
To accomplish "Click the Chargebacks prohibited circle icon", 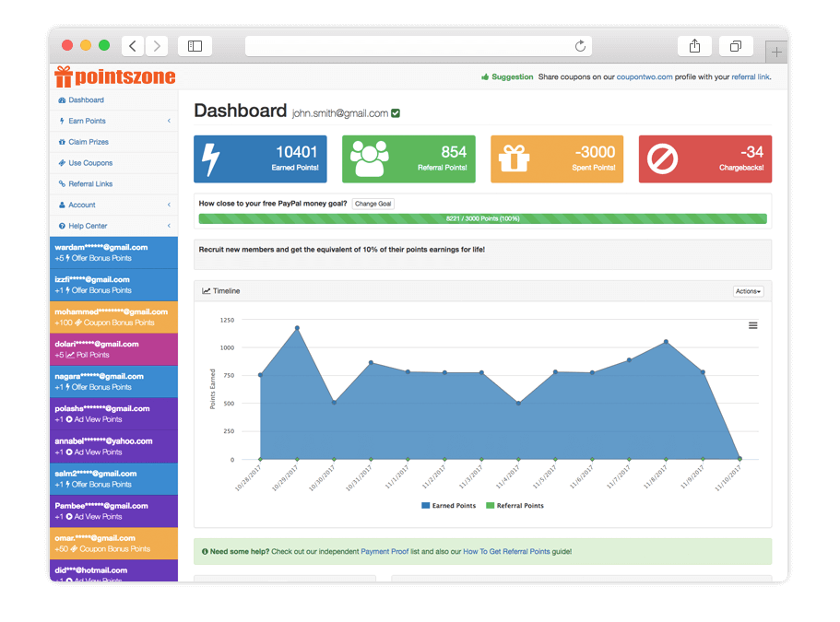I will click(x=662, y=159).
